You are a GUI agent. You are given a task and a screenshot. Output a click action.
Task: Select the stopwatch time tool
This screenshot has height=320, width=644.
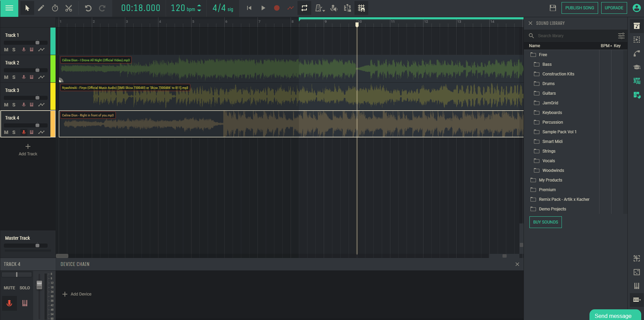tap(55, 8)
